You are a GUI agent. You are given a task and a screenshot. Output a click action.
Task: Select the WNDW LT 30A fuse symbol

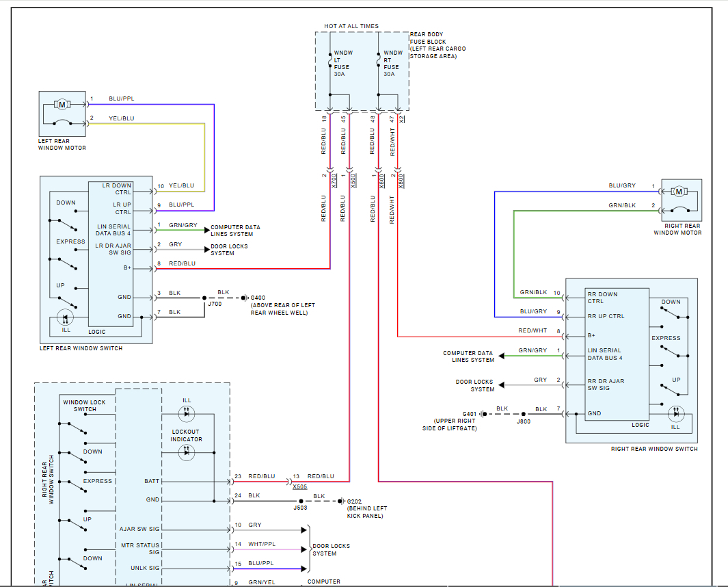tap(330, 60)
